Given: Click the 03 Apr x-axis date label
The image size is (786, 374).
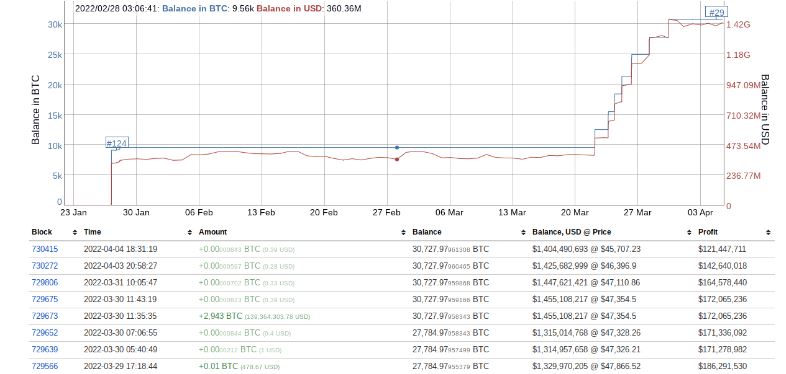Looking at the screenshot, I should tap(700, 213).
